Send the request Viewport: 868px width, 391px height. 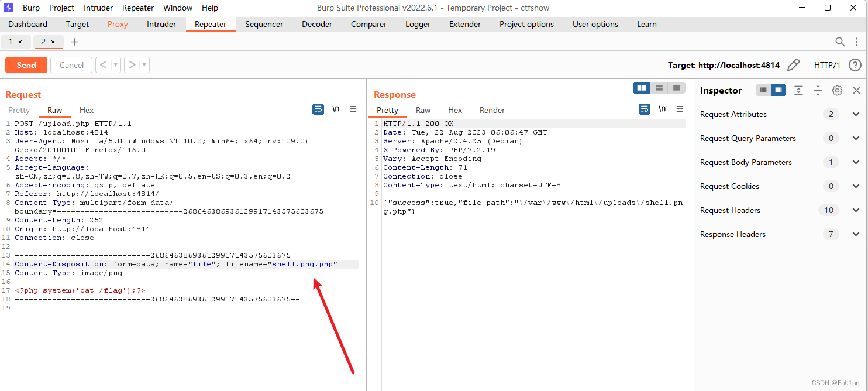[x=26, y=65]
